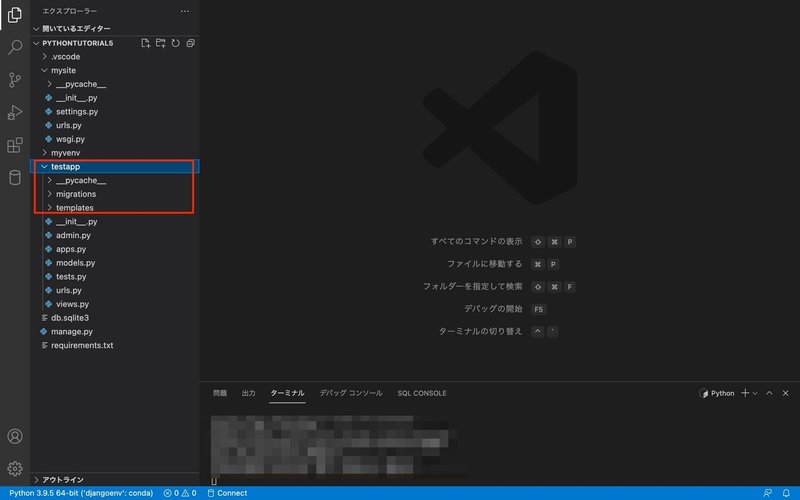This screenshot has width=800, height=500.
Task: Click the errors and warnings count in the status bar
Action: [x=180, y=493]
